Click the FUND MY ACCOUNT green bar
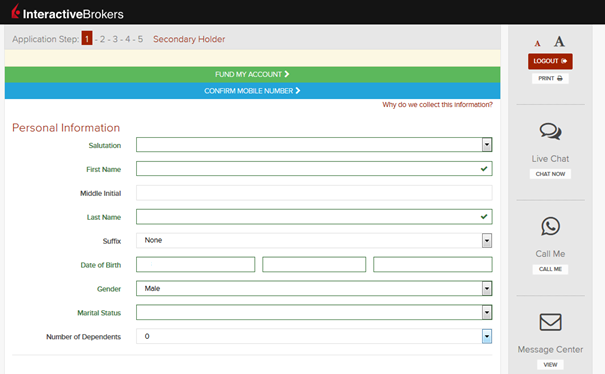This screenshot has height=374, width=605. [252, 74]
